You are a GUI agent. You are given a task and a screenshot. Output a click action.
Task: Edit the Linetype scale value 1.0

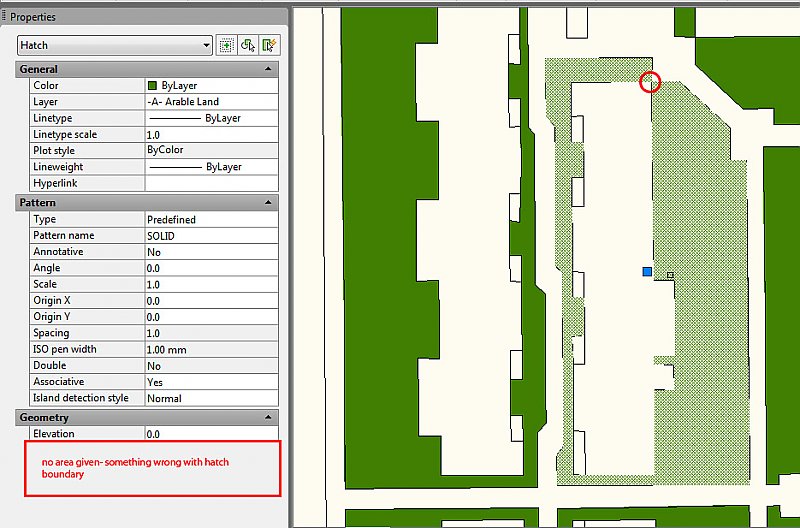[212, 134]
